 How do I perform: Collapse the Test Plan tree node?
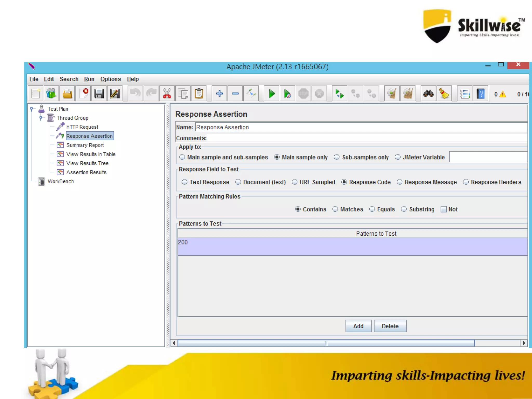31,109
